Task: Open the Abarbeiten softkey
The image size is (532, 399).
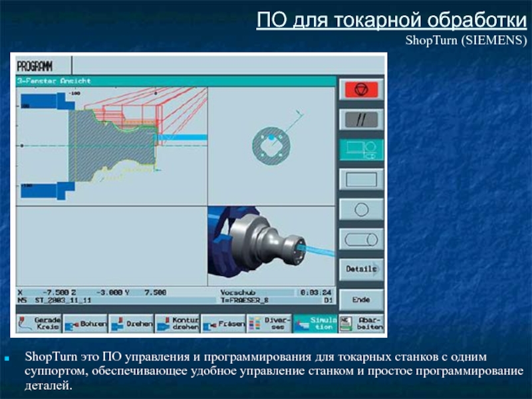Action: pyautogui.click(x=361, y=323)
